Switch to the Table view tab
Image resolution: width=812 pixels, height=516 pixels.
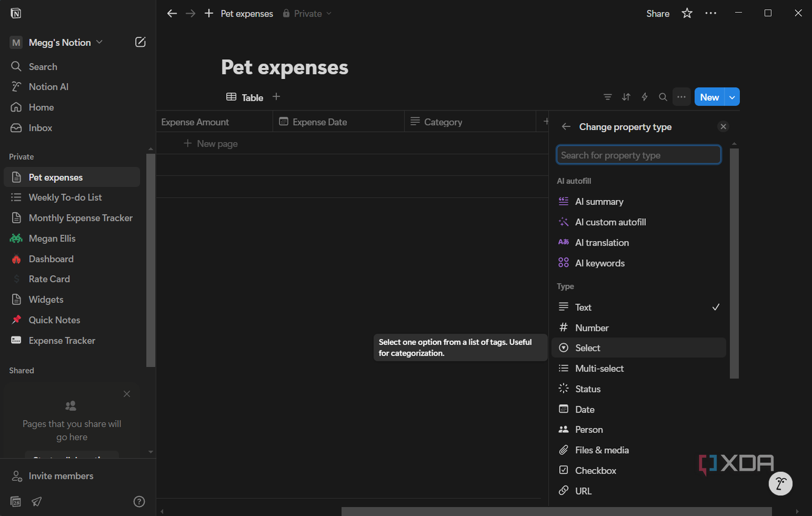(x=244, y=97)
